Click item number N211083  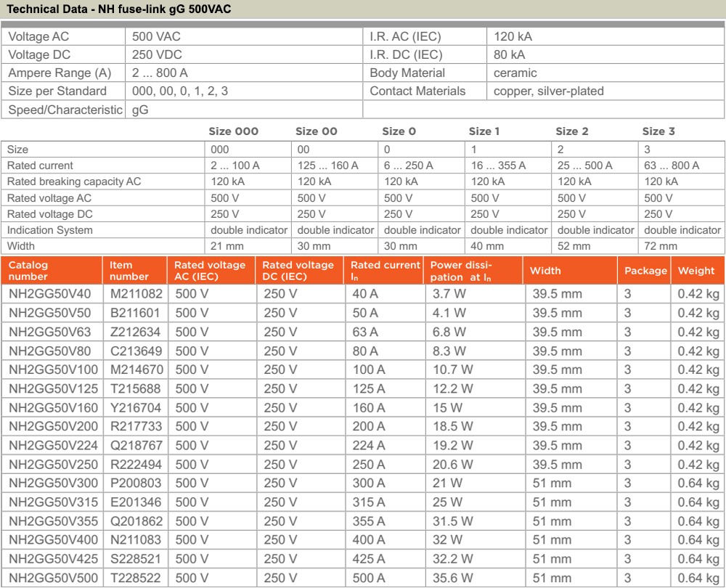(x=136, y=540)
